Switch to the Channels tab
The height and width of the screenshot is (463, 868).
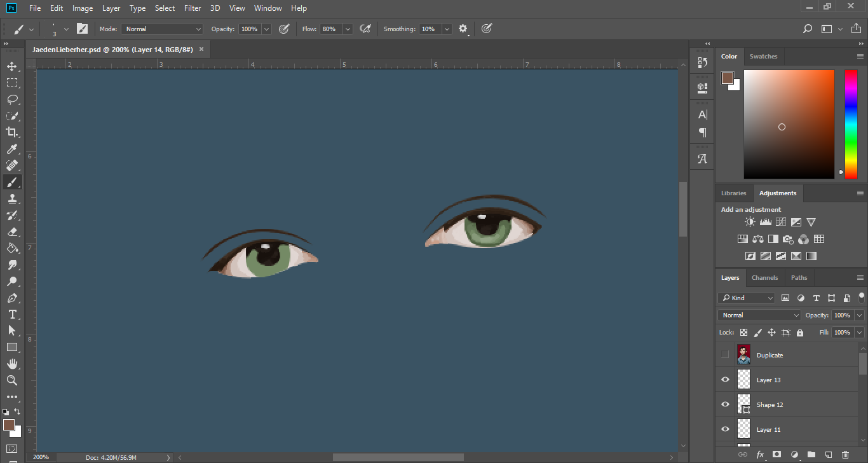point(764,277)
